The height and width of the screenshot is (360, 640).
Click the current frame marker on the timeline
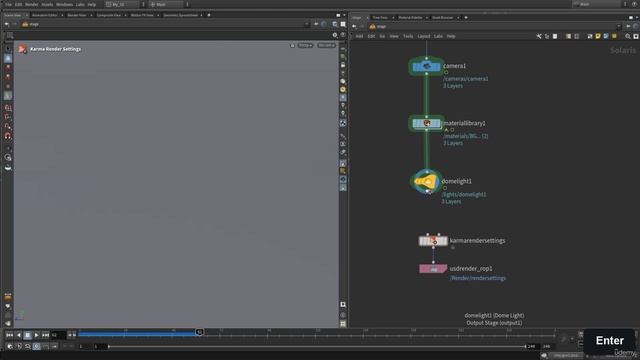click(199, 332)
